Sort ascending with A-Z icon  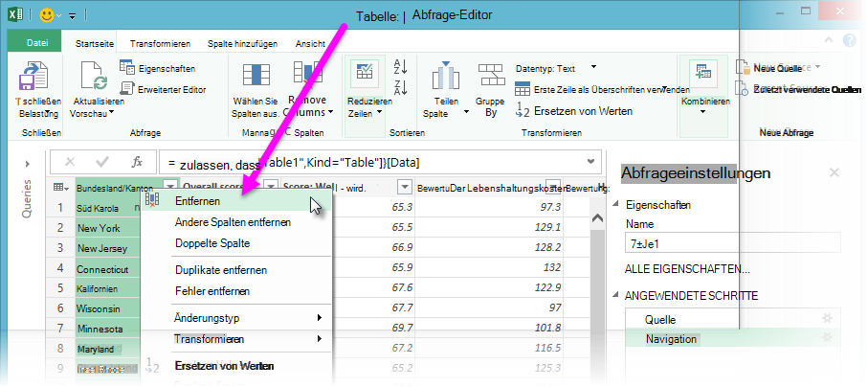(400, 66)
